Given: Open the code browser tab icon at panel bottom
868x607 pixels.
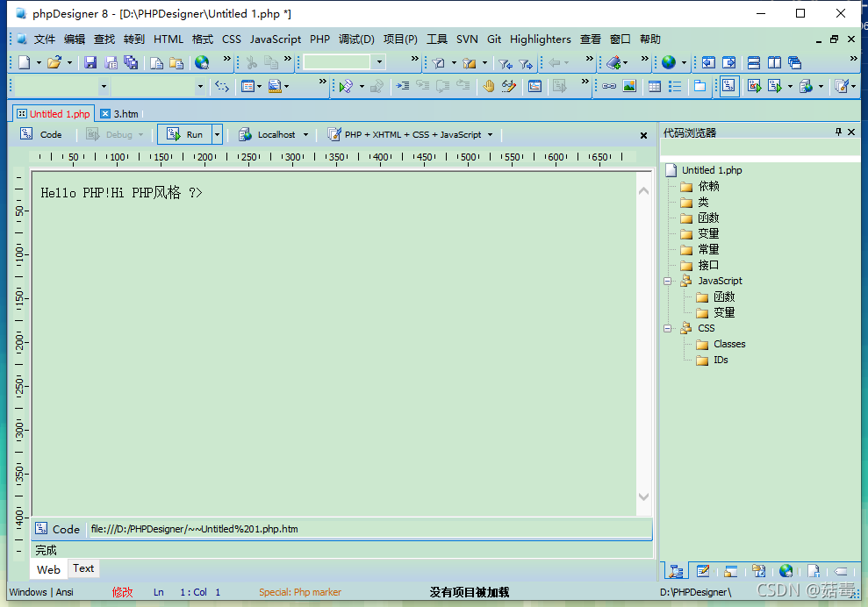Looking at the screenshot, I should coord(676,571).
